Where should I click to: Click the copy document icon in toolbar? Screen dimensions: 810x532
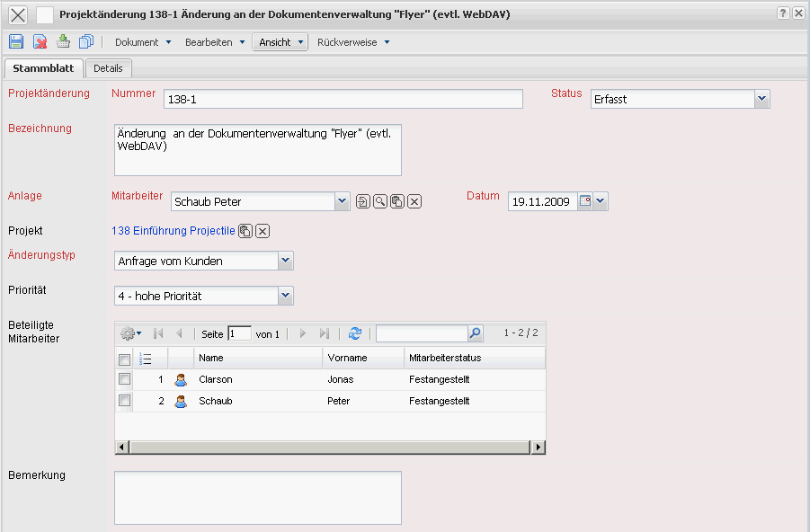[86, 41]
